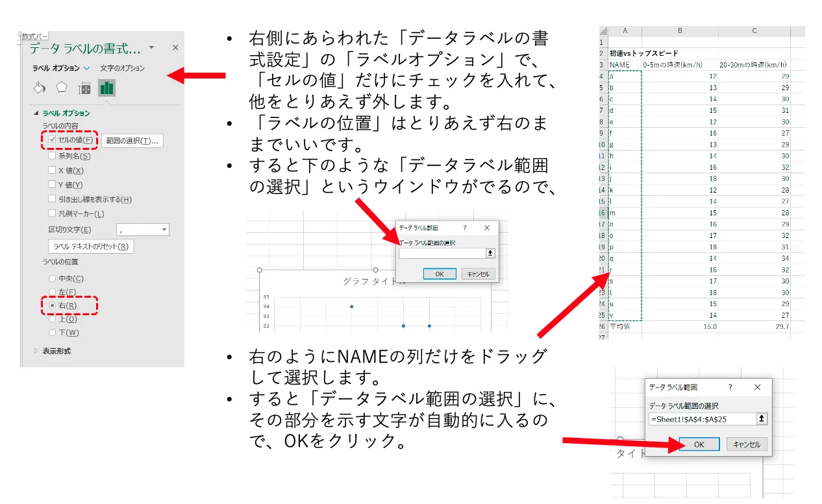822x504 pixels.
Task: Check the 引き出し線を表示する checkbox
Action: (52, 199)
